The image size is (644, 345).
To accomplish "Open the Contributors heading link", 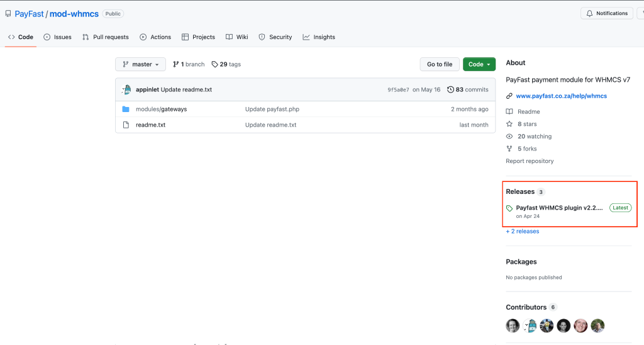I will [x=526, y=307].
